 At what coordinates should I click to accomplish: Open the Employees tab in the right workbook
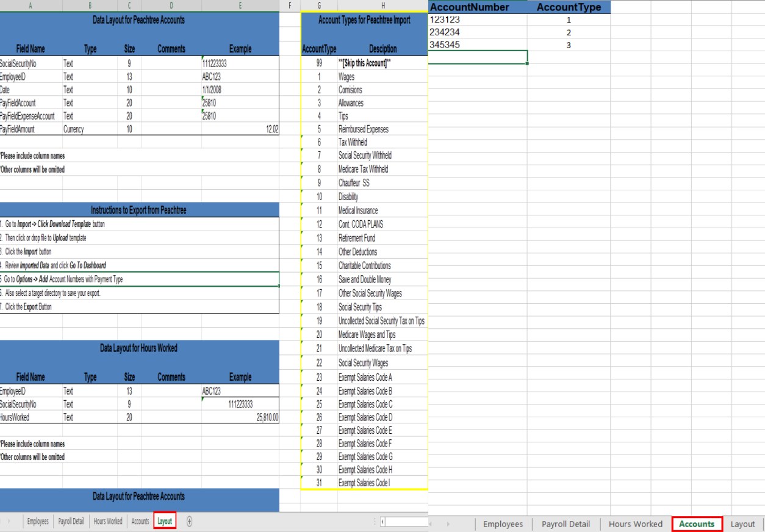pyautogui.click(x=503, y=524)
